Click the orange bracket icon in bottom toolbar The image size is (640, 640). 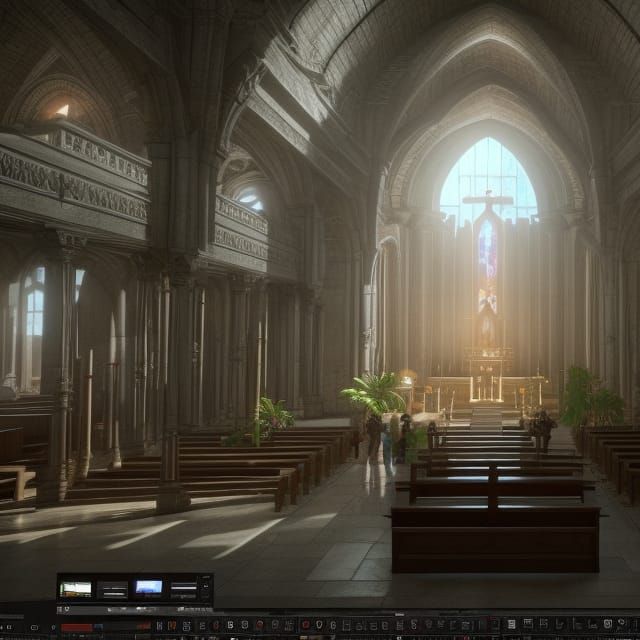[x=172, y=625]
